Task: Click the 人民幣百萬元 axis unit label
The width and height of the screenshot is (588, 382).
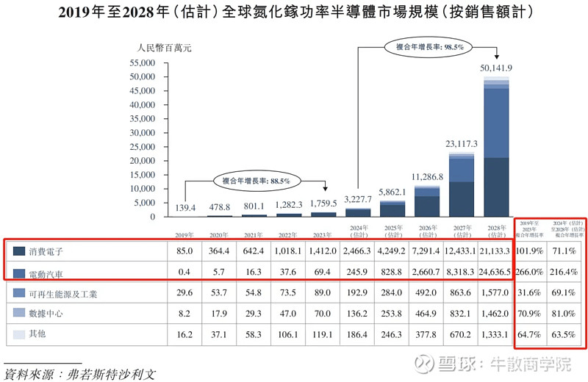Action: pyautogui.click(x=164, y=48)
